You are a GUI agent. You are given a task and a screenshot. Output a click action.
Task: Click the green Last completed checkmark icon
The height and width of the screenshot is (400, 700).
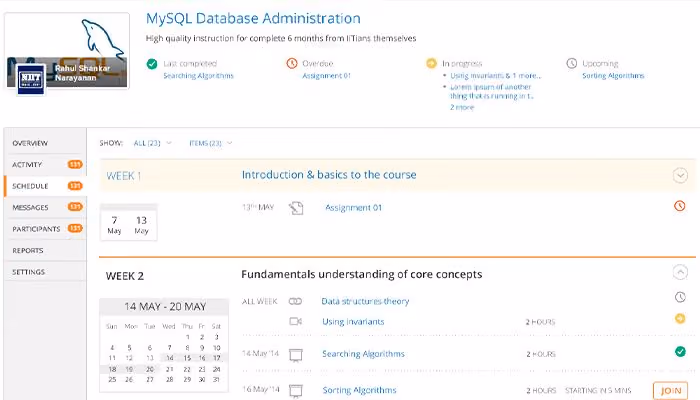click(152, 64)
